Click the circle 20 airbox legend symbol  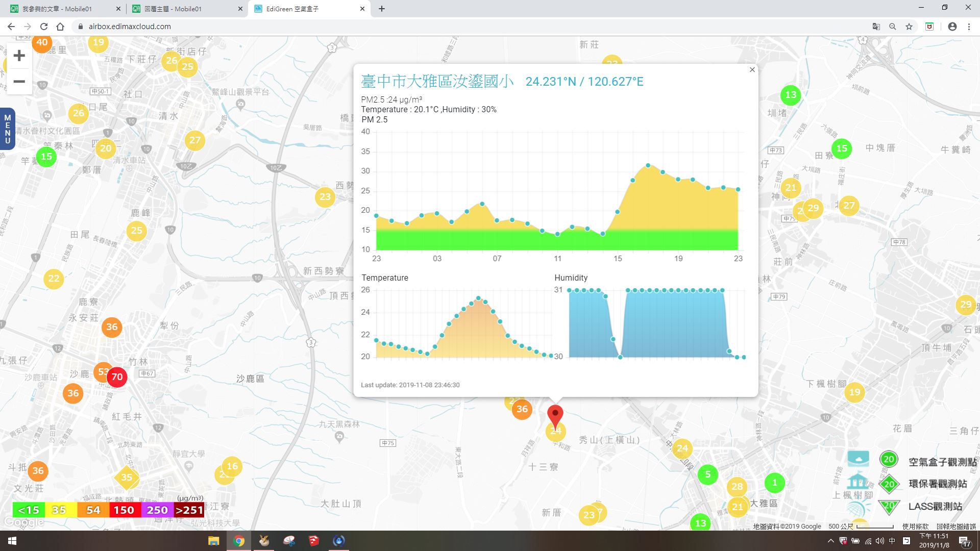click(889, 459)
